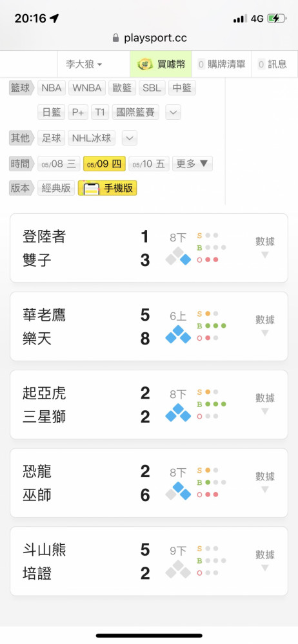
Task: Tap the base diamond icon in 華老鷹 game
Action: [x=178, y=334]
